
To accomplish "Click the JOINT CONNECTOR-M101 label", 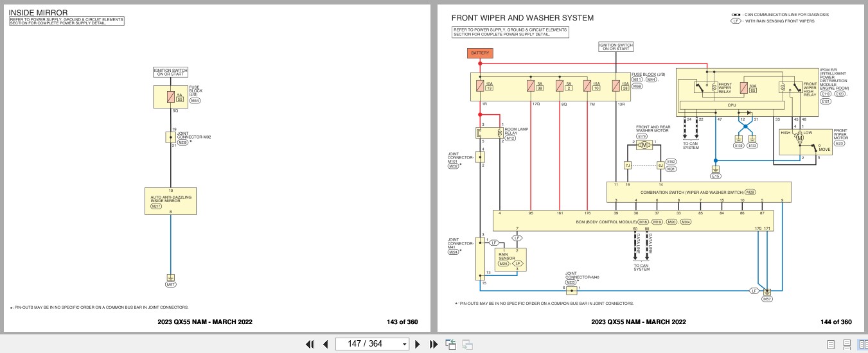I will point(461,157).
